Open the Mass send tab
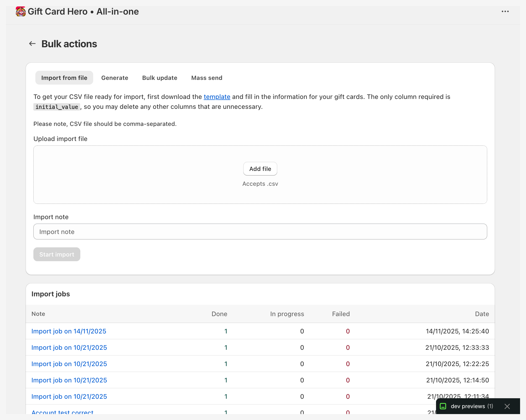This screenshot has height=420, width=526. [206, 78]
